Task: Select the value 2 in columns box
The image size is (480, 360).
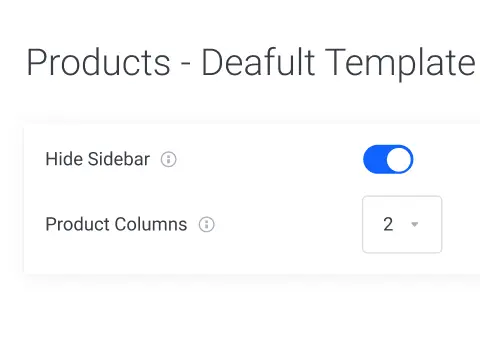Action: click(388, 224)
